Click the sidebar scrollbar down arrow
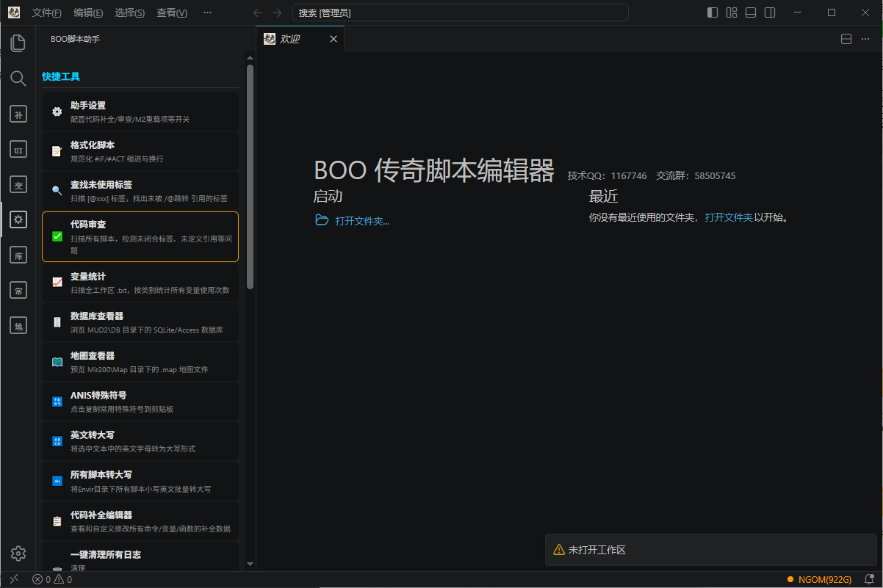Image resolution: width=883 pixels, height=588 pixels. pos(250,565)
